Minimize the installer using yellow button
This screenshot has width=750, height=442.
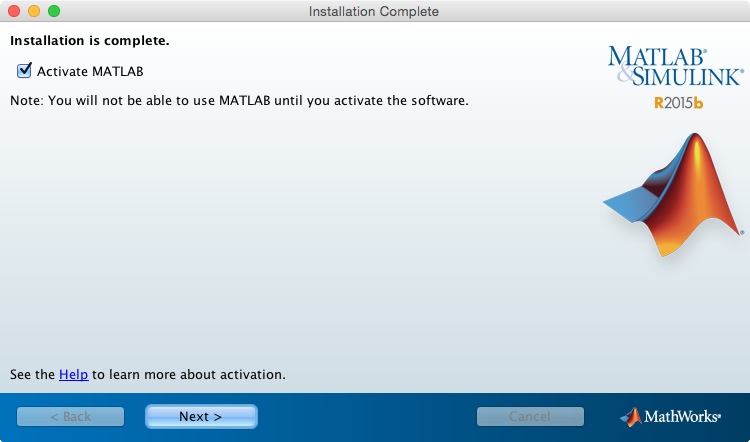(33, 11)
